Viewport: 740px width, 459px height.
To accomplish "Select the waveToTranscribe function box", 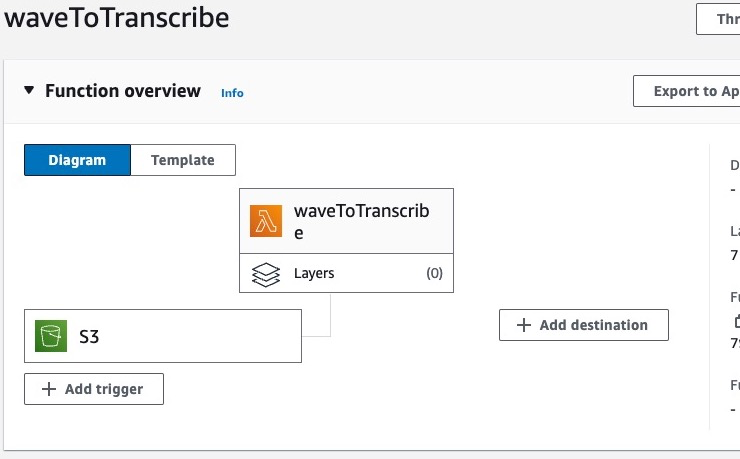I will click(346, 221).
